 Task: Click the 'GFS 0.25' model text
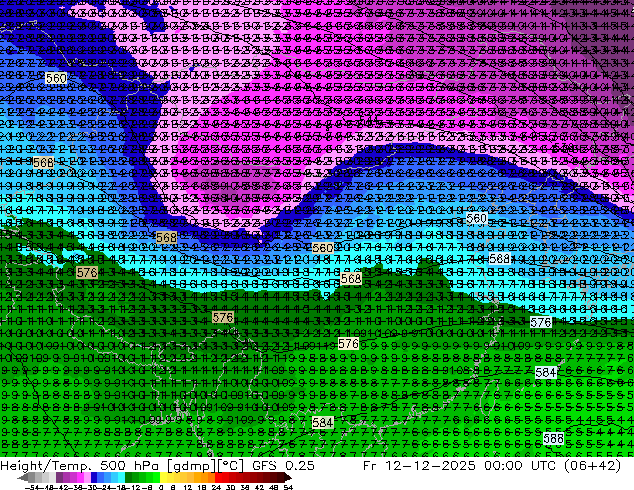pos(283,466)
